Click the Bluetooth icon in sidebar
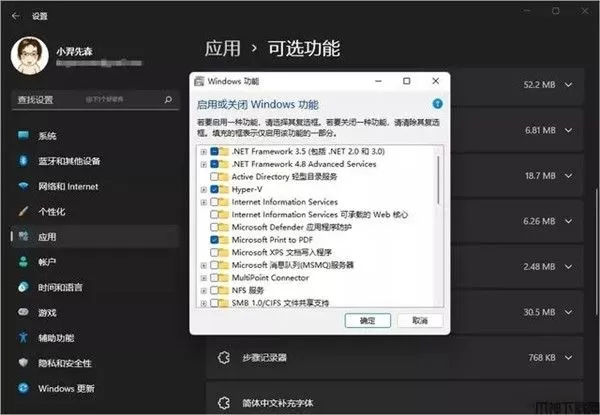Viewport: 600px width, 415px height. tap(23, 161)
